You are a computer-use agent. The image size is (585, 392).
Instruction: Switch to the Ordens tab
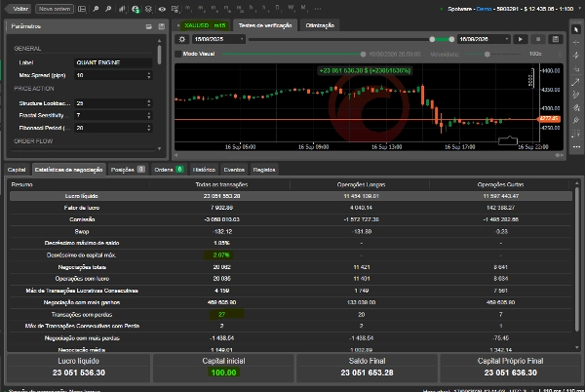169,170
